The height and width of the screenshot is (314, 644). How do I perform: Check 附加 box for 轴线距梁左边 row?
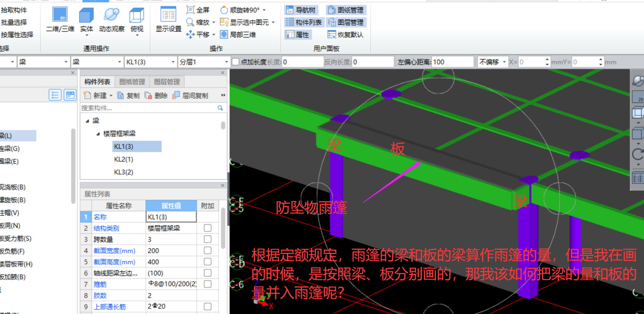point(207,273)
